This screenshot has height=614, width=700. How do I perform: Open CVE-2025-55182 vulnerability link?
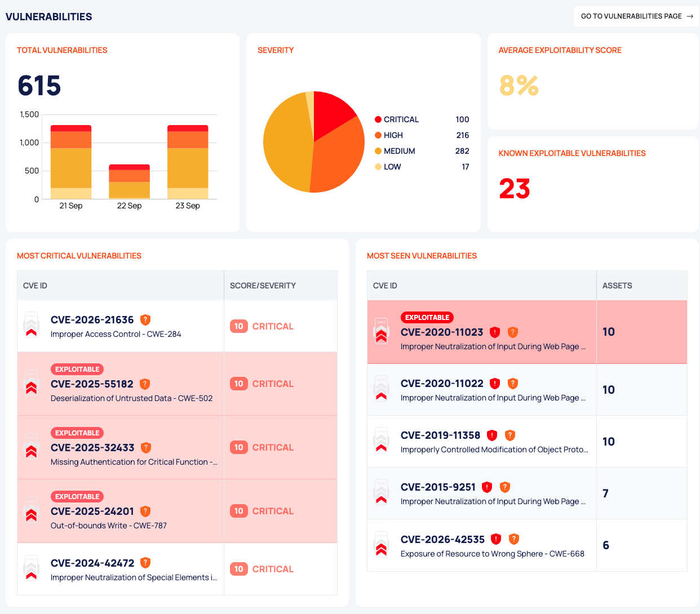(92, 384)
